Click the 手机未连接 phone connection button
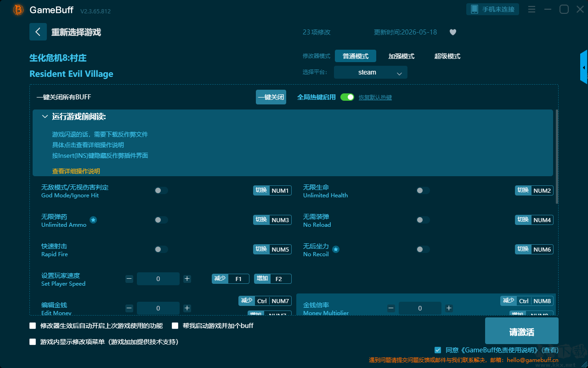Screen dimensions: 588x368 [x=493, y=9]
